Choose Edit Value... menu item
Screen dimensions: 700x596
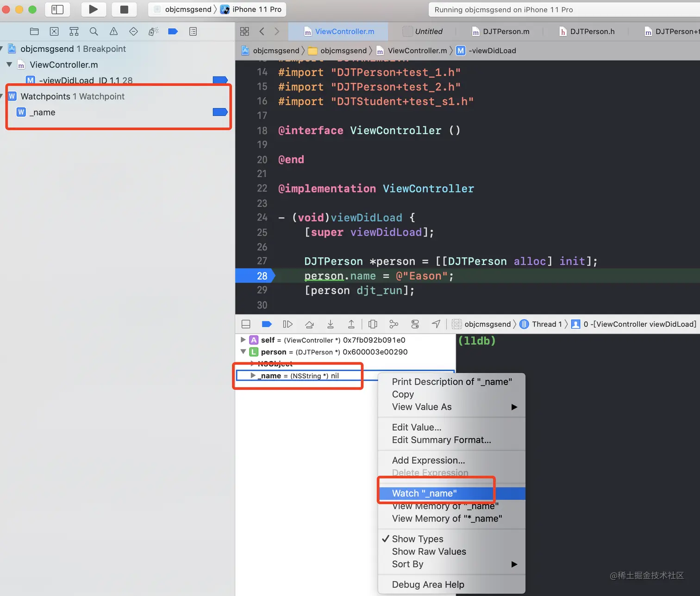[x=452, y=427]
